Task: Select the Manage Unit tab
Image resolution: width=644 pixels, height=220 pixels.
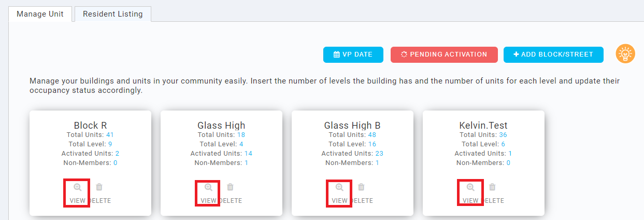Action: pyautogui.click(x=40, y=14)
